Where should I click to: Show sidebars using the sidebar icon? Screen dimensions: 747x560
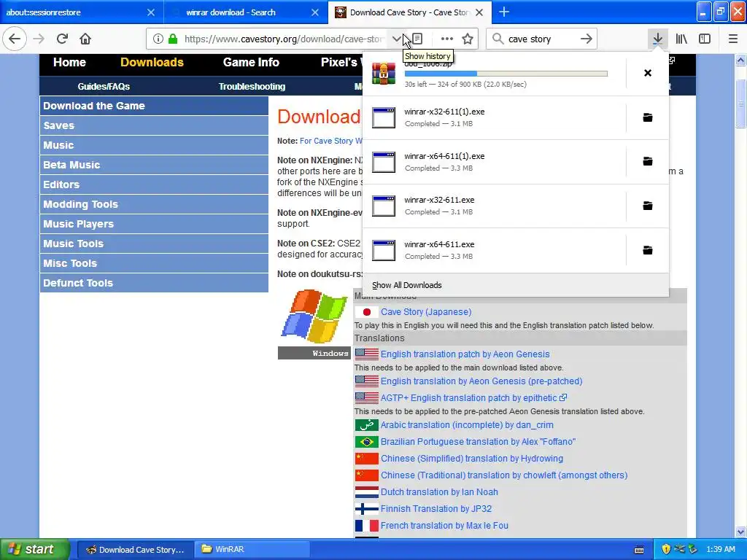coord(705,39)
